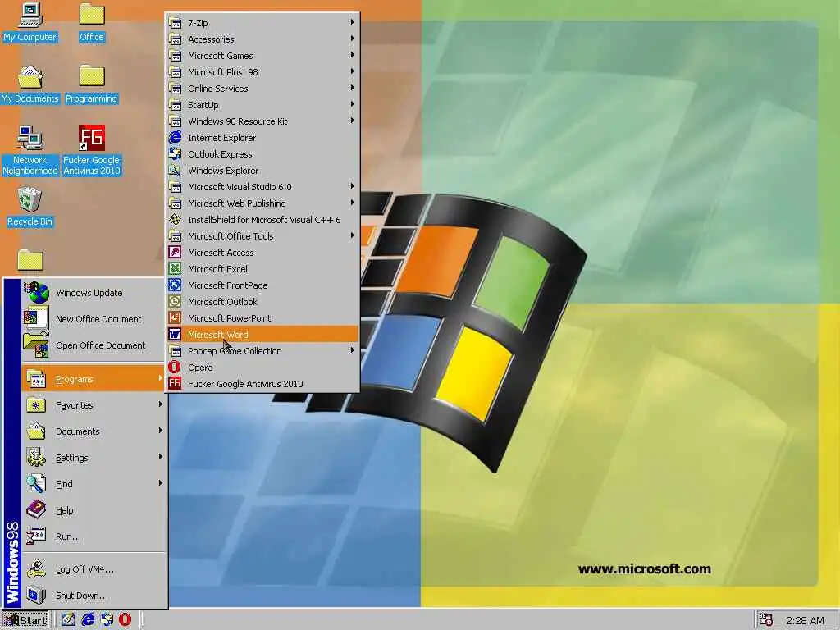
Task: Open the Programming folder on desktop
Action: pyautogui.click(x=92, y=84)
